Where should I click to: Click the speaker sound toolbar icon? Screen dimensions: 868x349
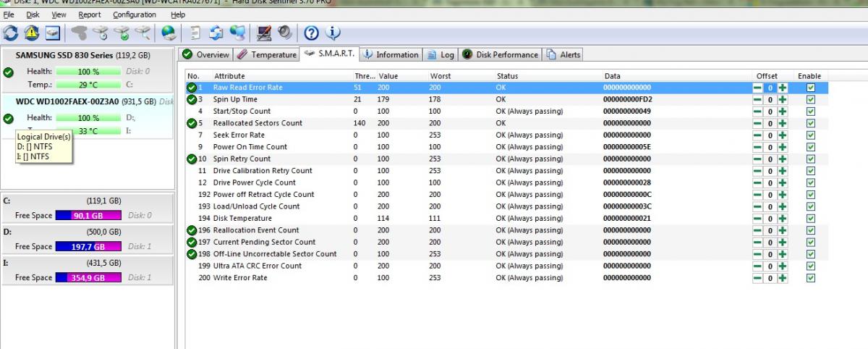(285, 33)
